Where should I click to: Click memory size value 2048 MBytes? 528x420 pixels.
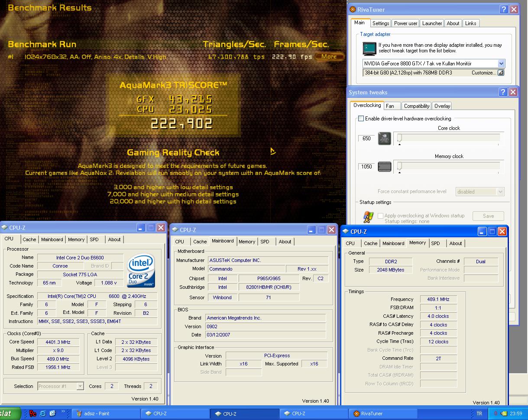(x=391, y=270)
